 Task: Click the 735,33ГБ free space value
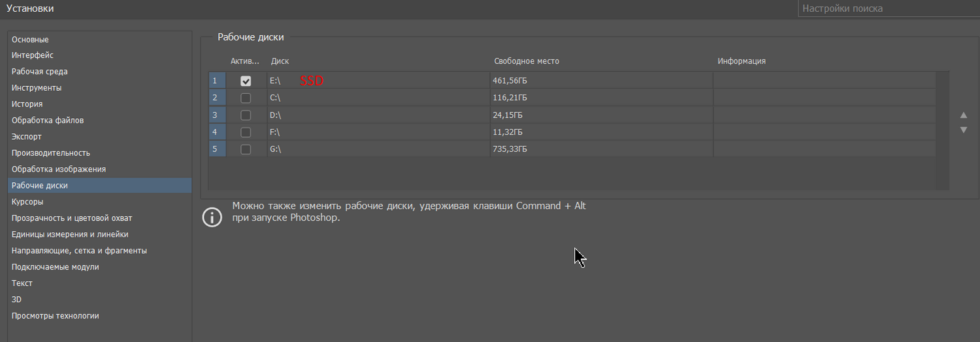(510, 149)
